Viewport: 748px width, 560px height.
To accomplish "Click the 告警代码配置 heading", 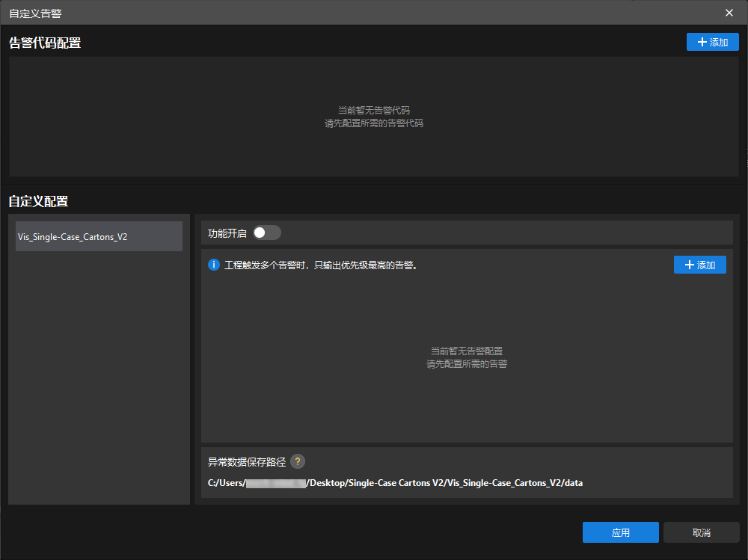I will (x=45, y=43).
